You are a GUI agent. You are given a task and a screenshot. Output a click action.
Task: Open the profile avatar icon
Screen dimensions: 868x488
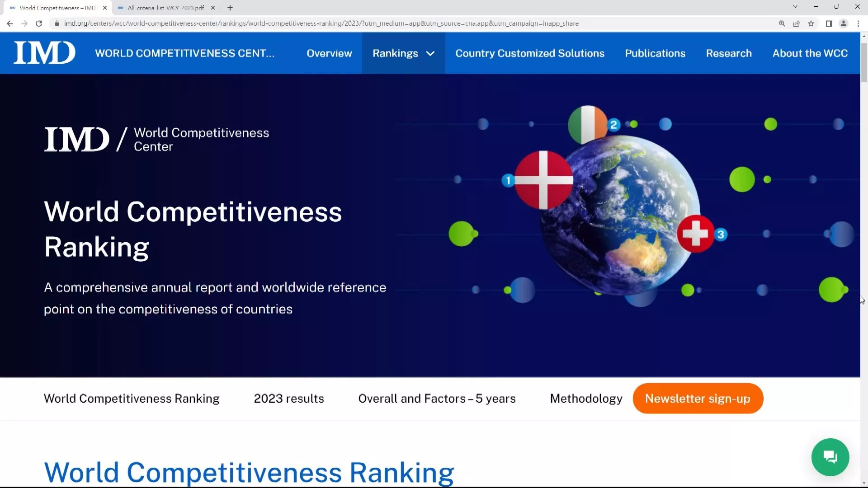click(x=843, y=23)
